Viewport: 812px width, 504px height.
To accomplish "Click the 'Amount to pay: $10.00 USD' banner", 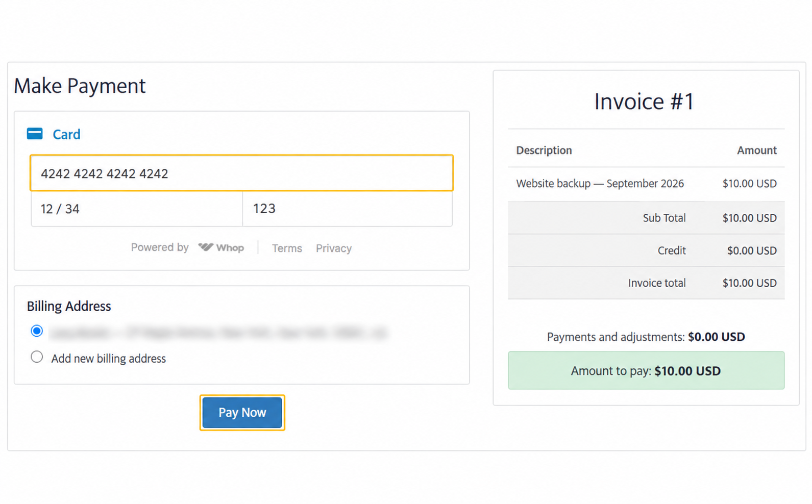I will point(646,370).
